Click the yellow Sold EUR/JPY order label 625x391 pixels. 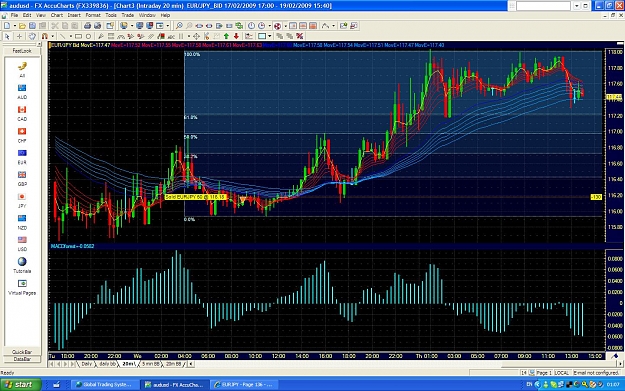[196, 197]
